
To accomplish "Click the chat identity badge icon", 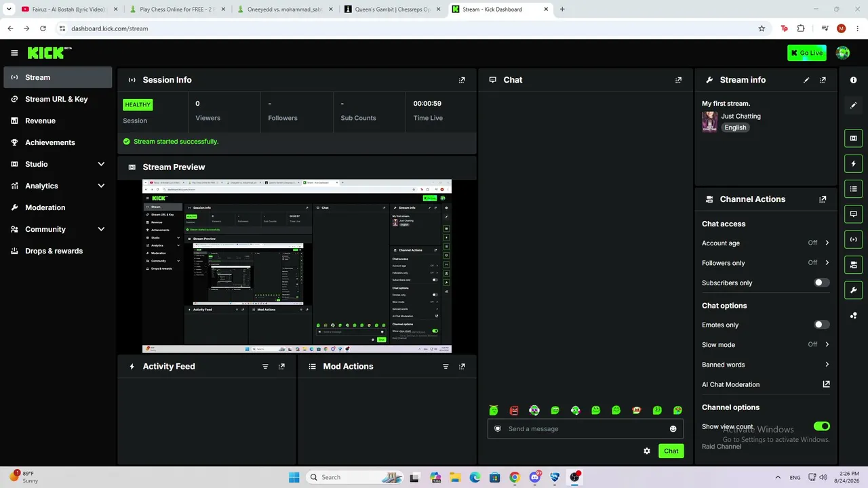I will pos(498,429).
